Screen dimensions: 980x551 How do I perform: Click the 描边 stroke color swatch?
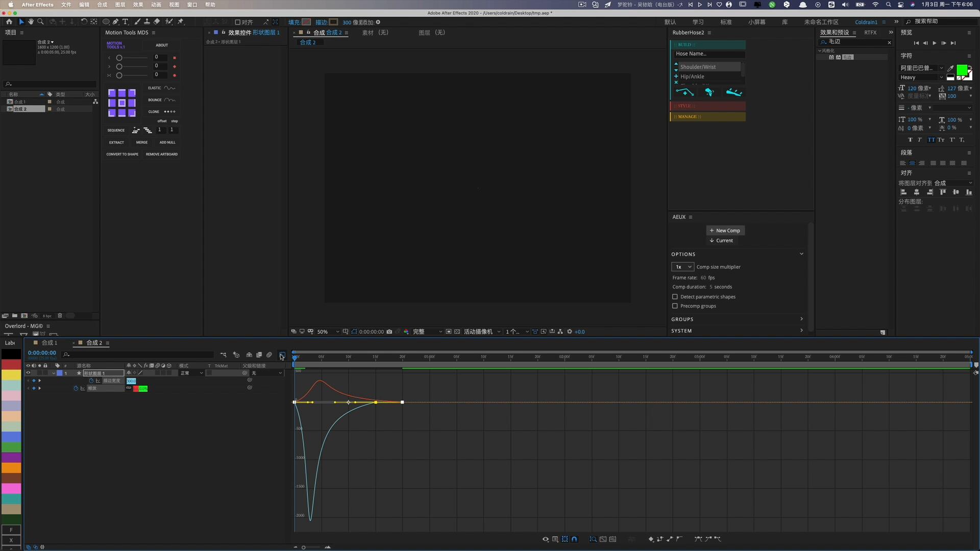[333, 22]
